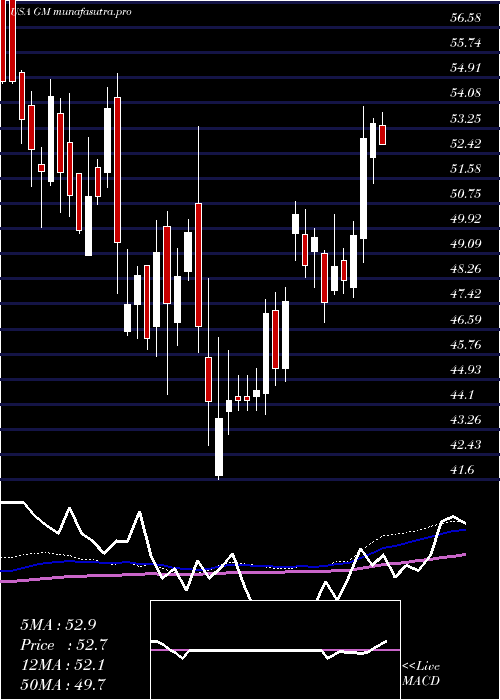Click the 52.42 price axis label
The image size is (500, 700).
(x=466, y=143)
